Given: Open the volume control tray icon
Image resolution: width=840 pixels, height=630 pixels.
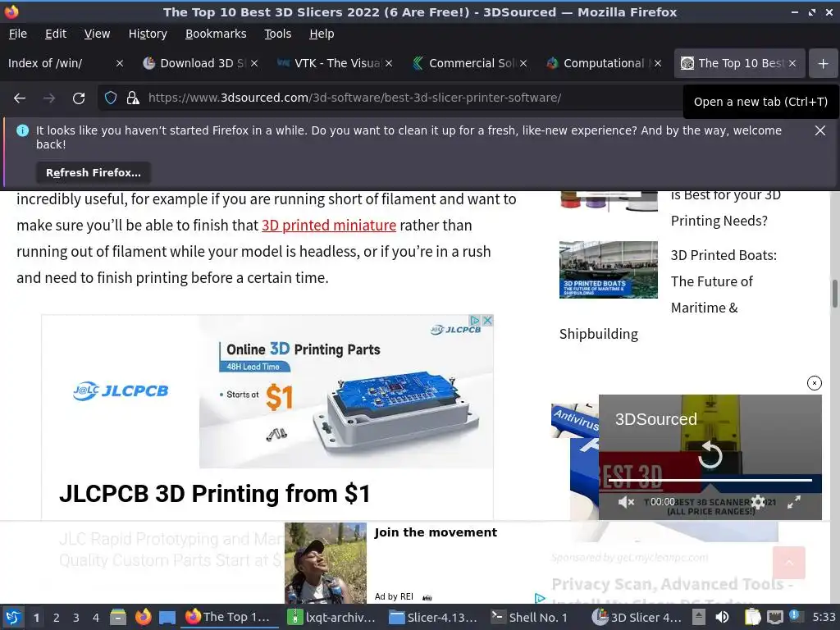Looking at the screenshot, I should click(x=722, y=617).
